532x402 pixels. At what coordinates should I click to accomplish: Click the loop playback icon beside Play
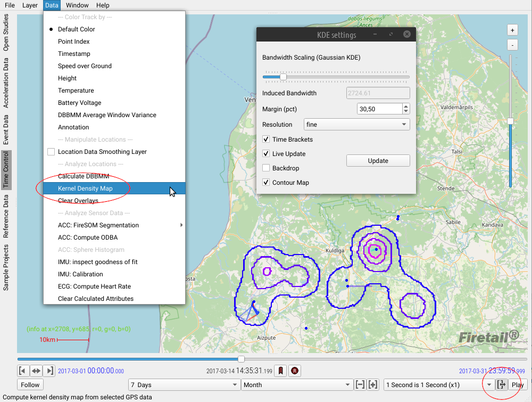pyautogui.click(x=501, y=384)
